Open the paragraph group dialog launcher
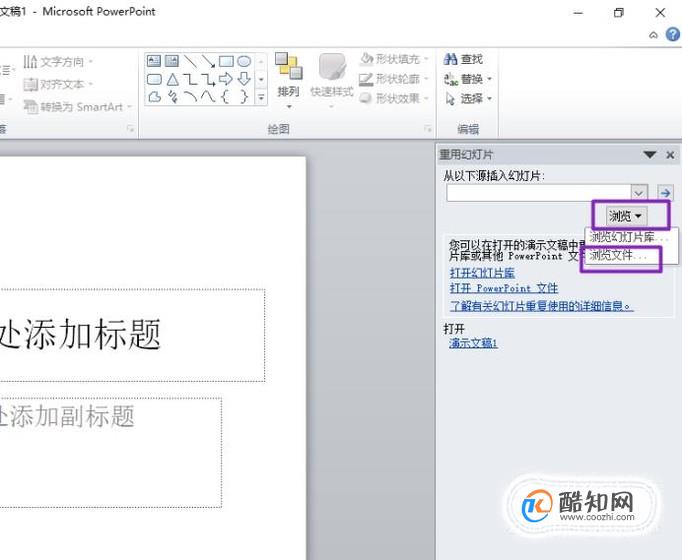Image resolution: width=682 pixels, height=560 pixels. click(130, 129)
